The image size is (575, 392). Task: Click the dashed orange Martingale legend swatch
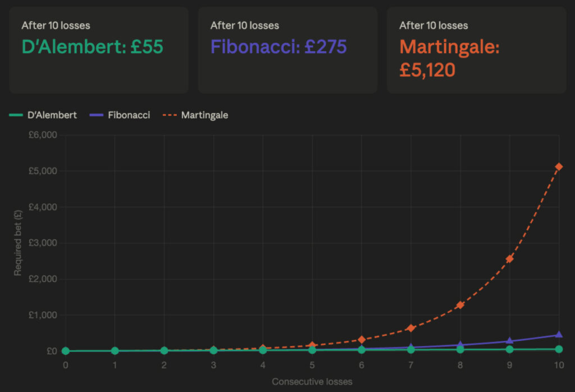tap(169, 115)
